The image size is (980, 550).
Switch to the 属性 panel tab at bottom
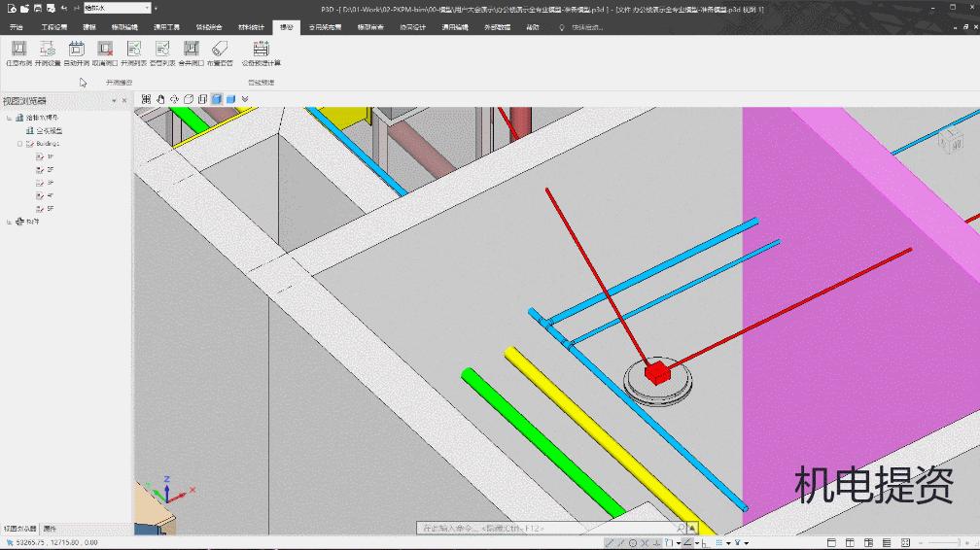pos(50,529)
